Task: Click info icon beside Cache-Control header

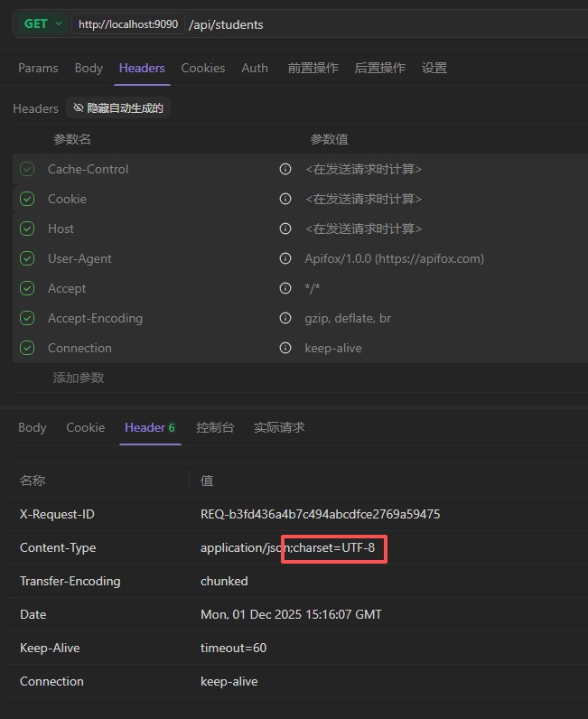Action: 285,169
